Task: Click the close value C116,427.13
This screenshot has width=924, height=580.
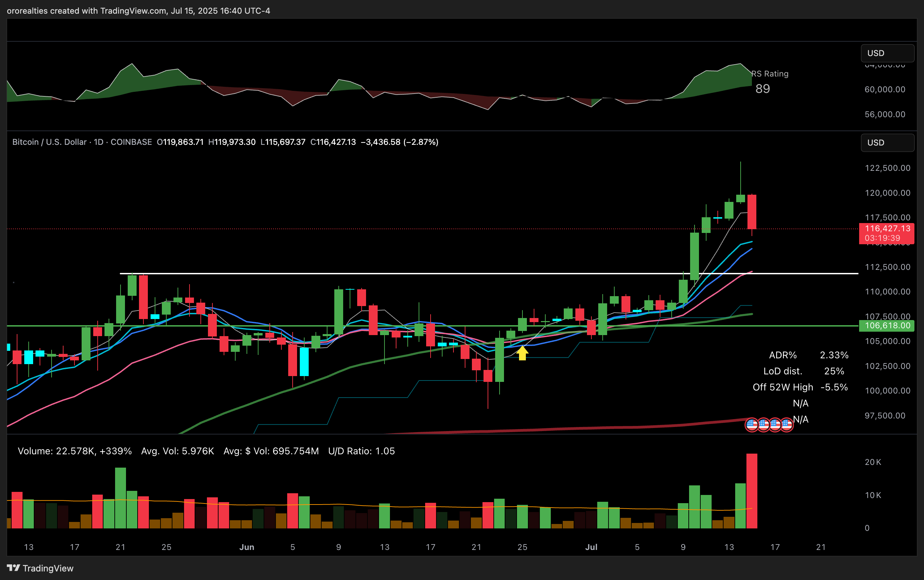Action: [333, 142]
